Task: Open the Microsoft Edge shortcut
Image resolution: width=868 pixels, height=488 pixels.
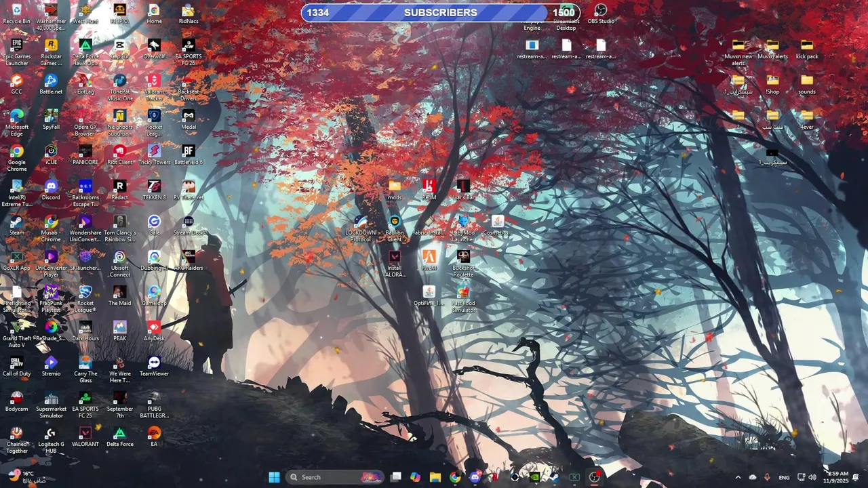Action: tap(17, 123)
